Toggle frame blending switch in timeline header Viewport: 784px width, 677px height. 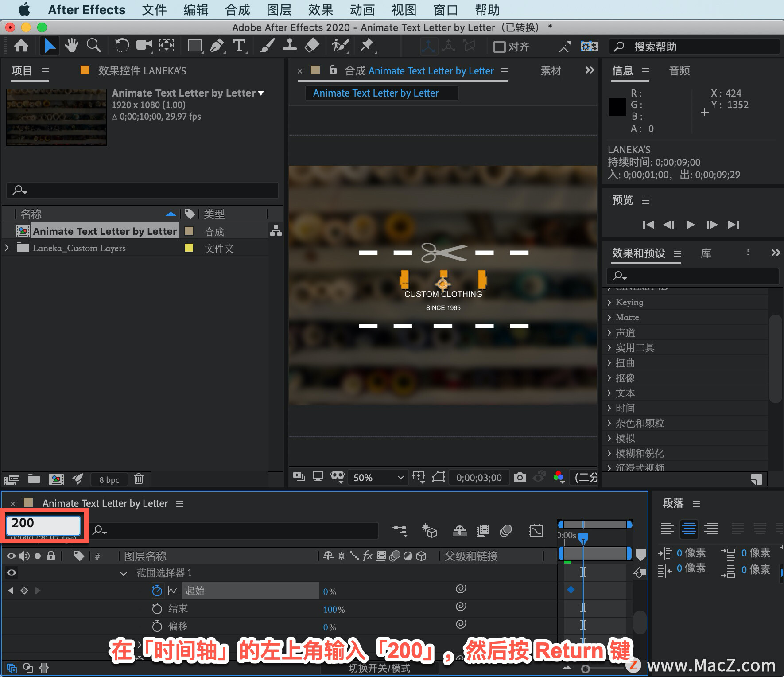[x=483, y=530]
